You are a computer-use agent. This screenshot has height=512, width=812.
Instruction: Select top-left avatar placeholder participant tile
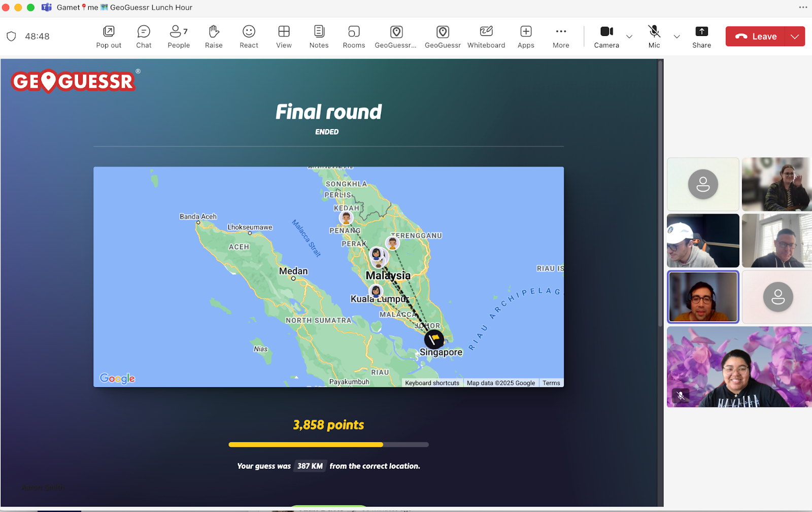(703, 184)
